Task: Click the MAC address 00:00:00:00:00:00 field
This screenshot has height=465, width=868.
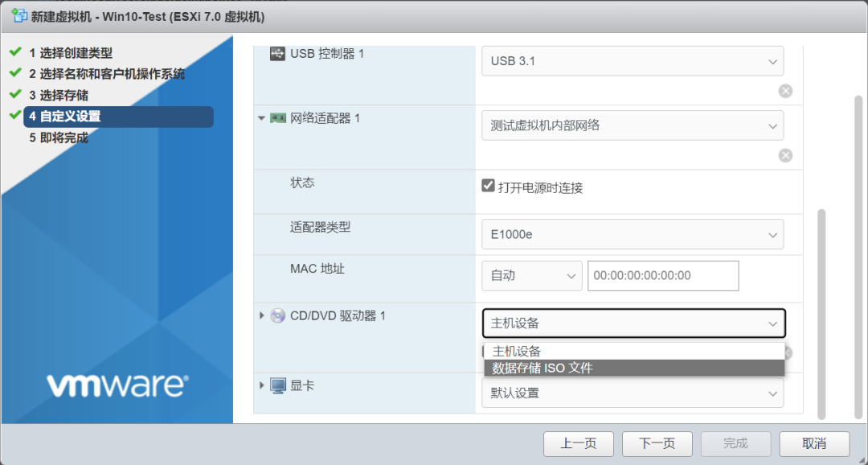Action: tap(663, 275)
